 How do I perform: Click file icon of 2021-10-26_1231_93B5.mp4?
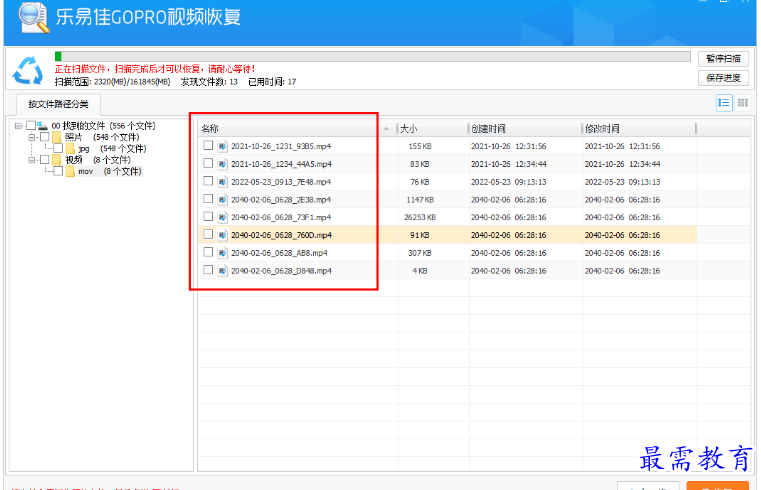222,146
